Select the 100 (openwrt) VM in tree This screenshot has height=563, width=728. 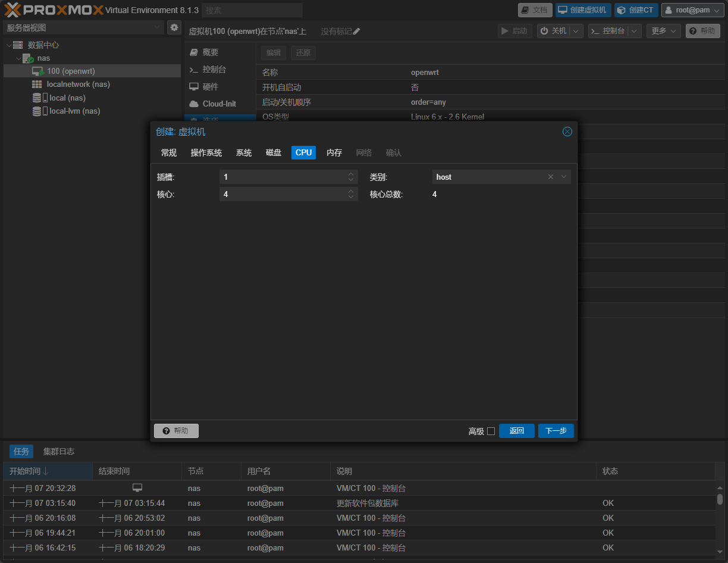point(70,71)
